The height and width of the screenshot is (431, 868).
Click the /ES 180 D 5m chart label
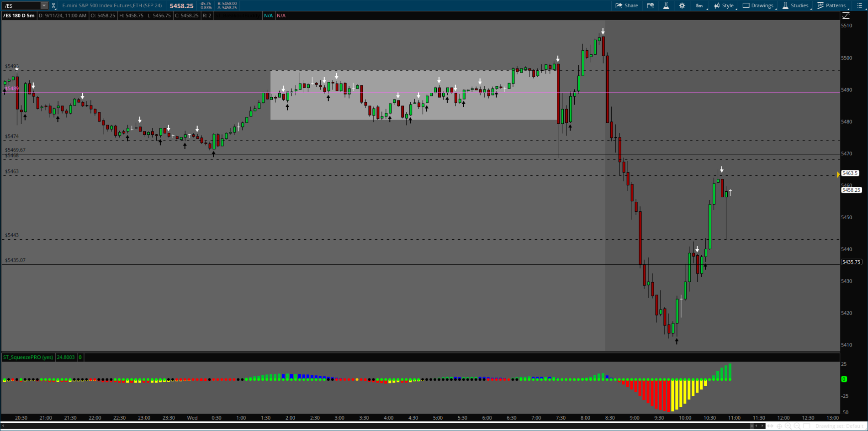pos(19,16)
